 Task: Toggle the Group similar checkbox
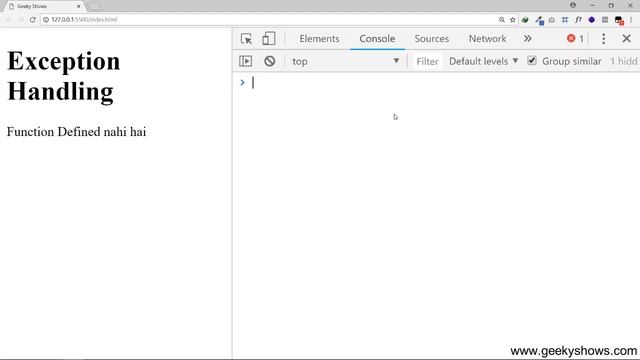(531, 61)
